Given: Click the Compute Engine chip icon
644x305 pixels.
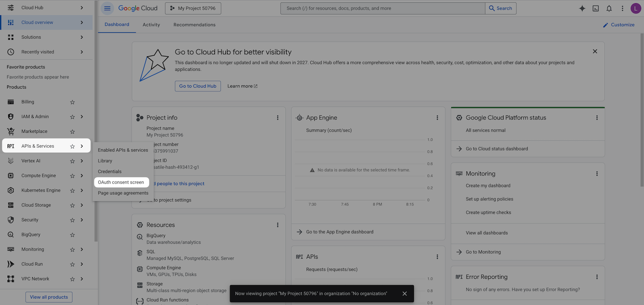Looking at the screenshot, I should [x=11, y=175].
